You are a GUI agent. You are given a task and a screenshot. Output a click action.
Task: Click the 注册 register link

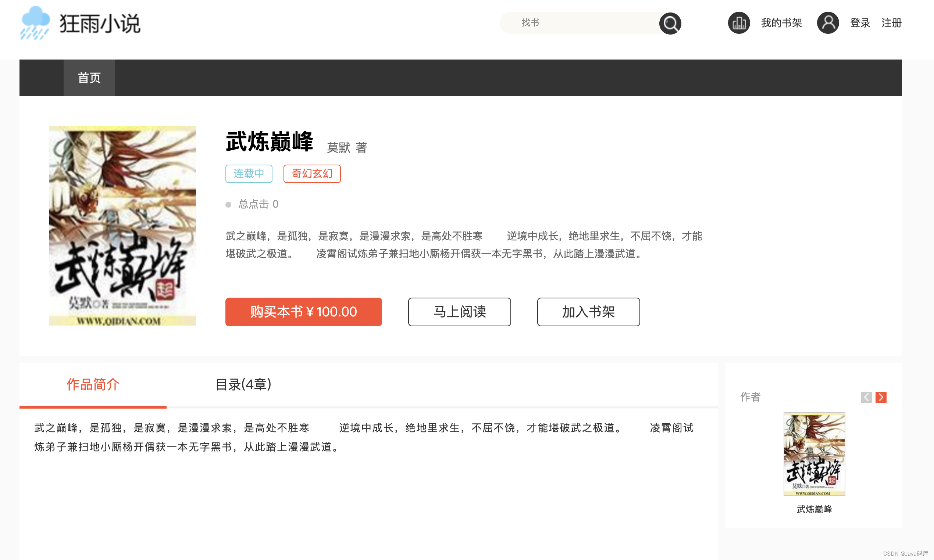(x=891, y=23)
